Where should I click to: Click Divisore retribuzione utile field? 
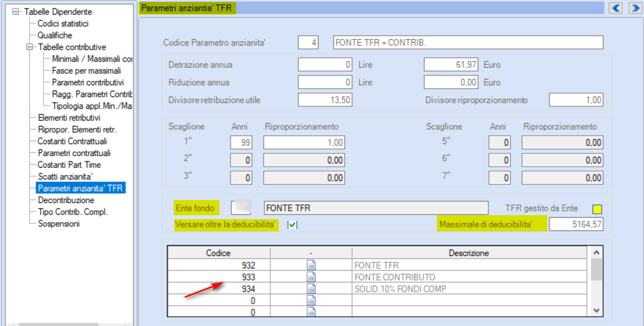pyautogui.click(x=325, y=100)
